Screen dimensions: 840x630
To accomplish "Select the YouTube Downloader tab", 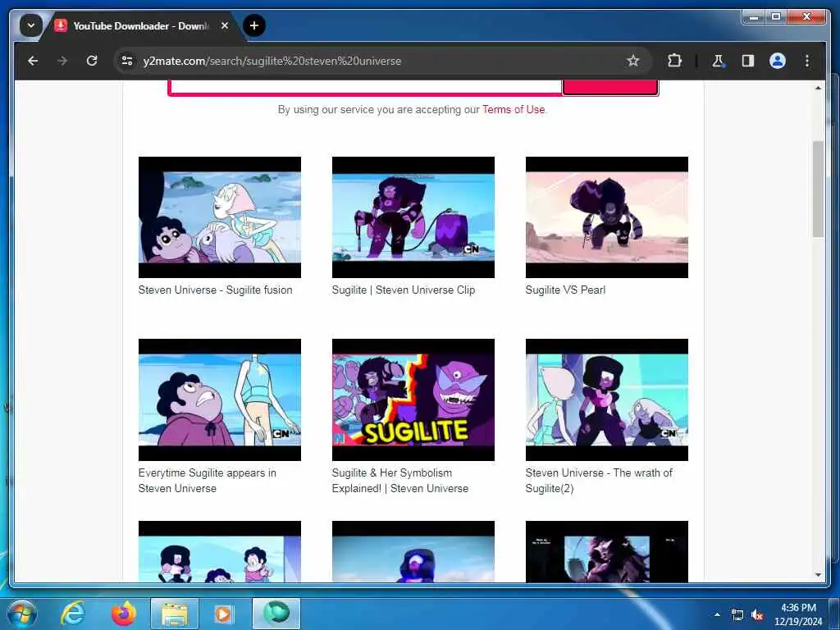I will click(x=141, y=25).
